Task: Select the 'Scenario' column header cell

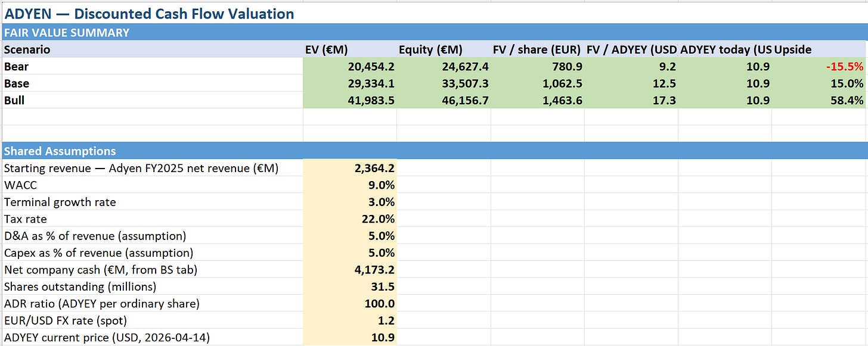Action: [x=151, y=49]
